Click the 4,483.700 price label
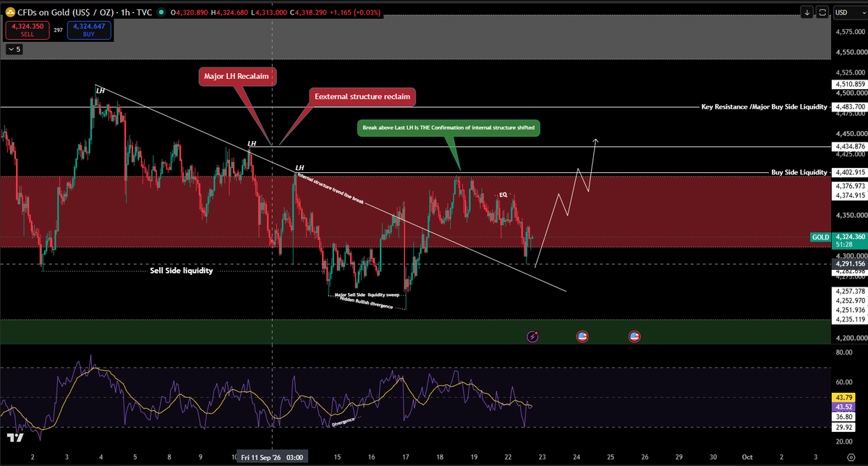 (850, 107)
